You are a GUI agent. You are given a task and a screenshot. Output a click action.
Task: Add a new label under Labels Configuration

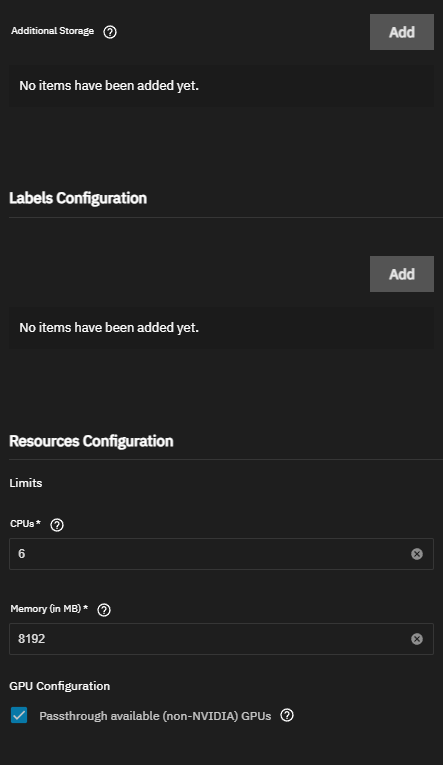click(402, 274)
